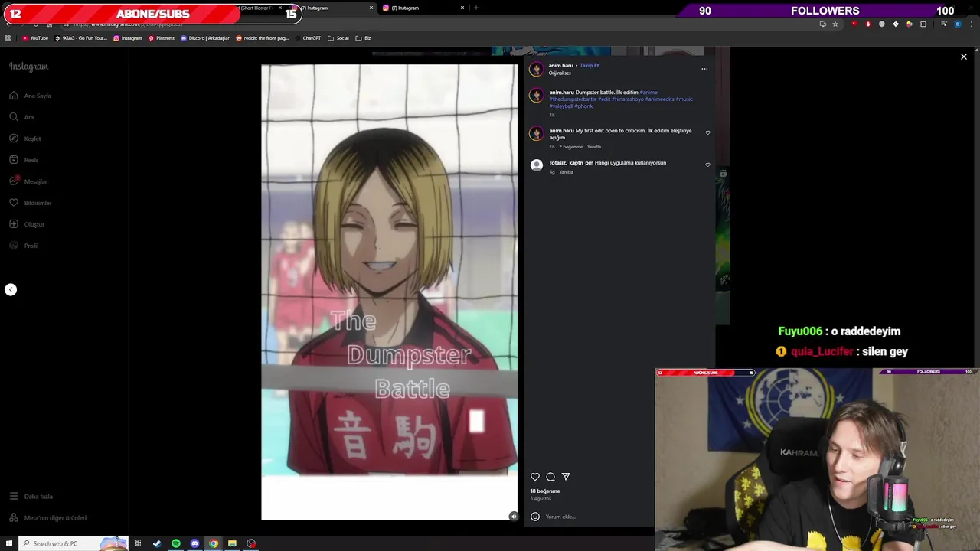Click Orijinal ses audio link
Image resolution: width=980 pixels, height=551 pixels.
[560, 73]
